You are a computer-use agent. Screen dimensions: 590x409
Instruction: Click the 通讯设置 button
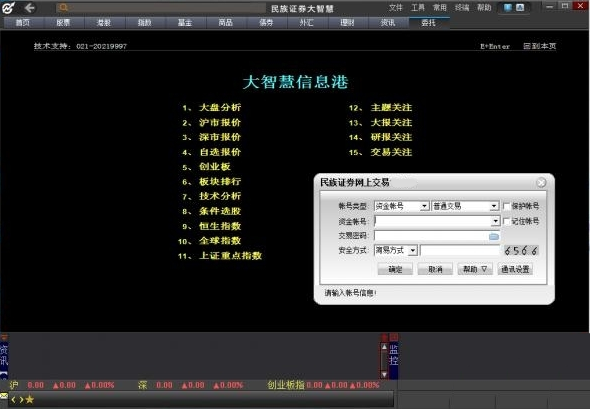515,269
